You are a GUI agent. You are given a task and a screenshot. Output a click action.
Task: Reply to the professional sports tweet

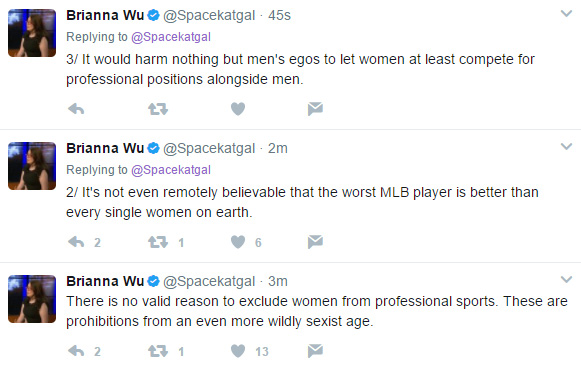[x=76, y=351]
